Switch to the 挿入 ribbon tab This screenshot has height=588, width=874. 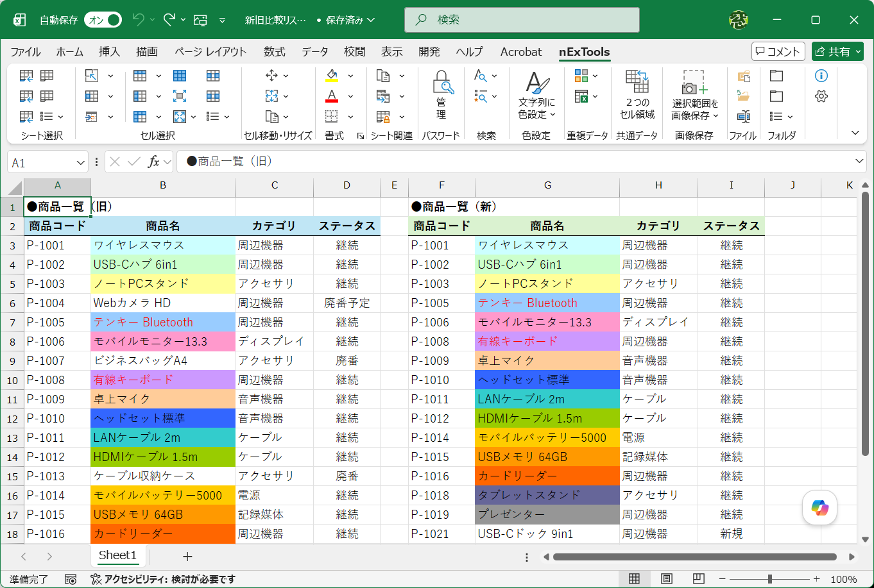pyautogui.click(x=110, y=52)
